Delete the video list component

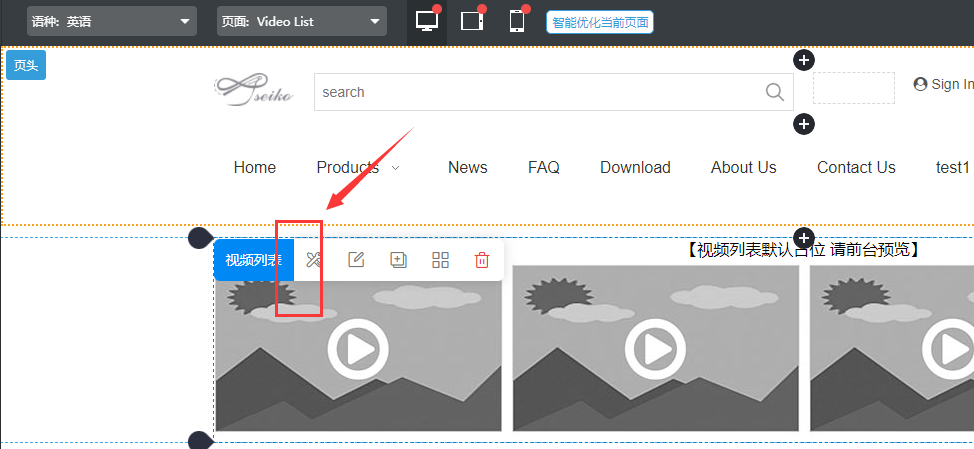click(482, 260)
